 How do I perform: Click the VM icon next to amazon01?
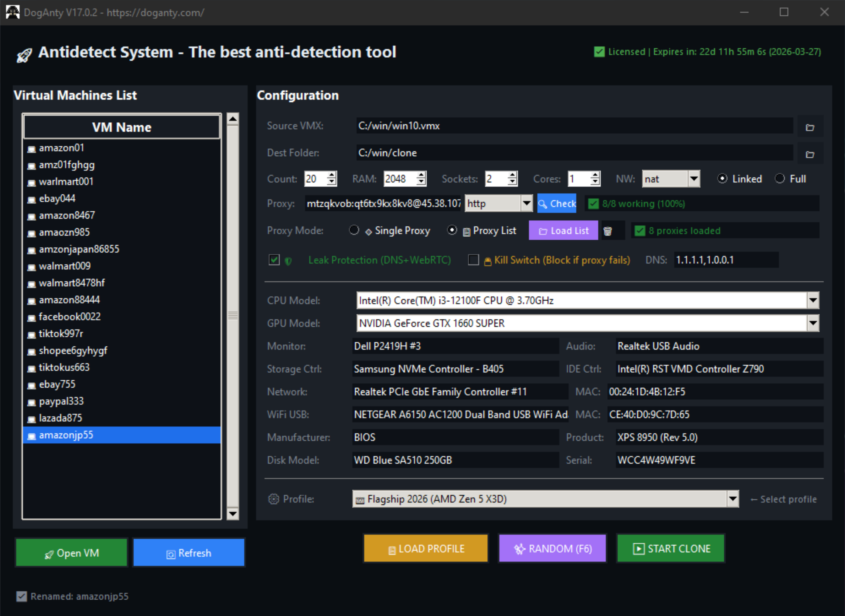pyautogui.click(x=31, y=148)
